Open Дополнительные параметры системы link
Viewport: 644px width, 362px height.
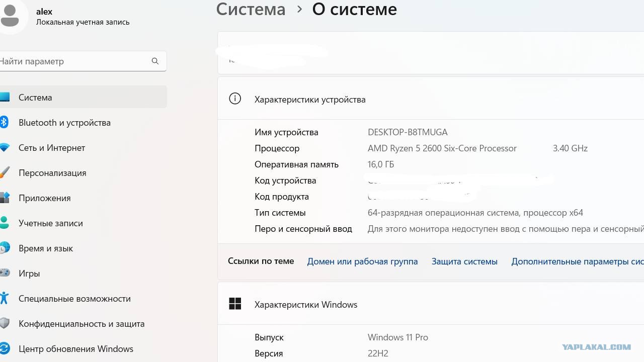click(x=578, y=261)
